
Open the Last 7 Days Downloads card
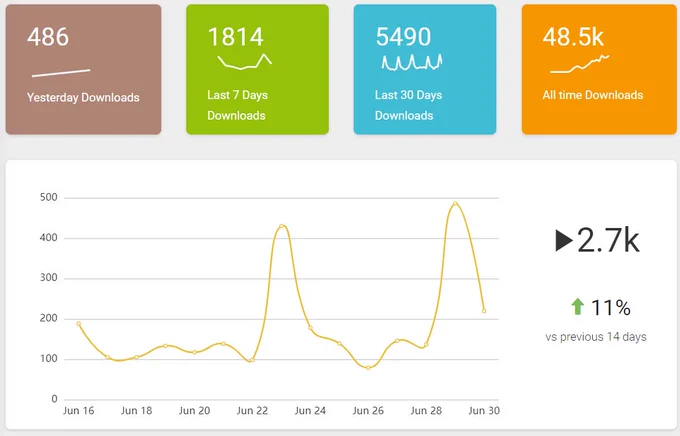tap(257, 69)
